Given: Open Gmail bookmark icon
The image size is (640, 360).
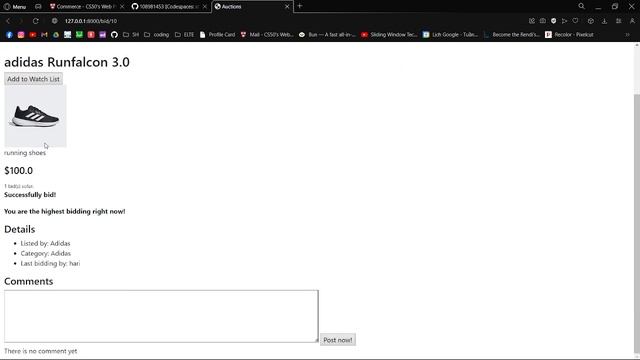Looking at the screenshot, I should coord(44,35).
